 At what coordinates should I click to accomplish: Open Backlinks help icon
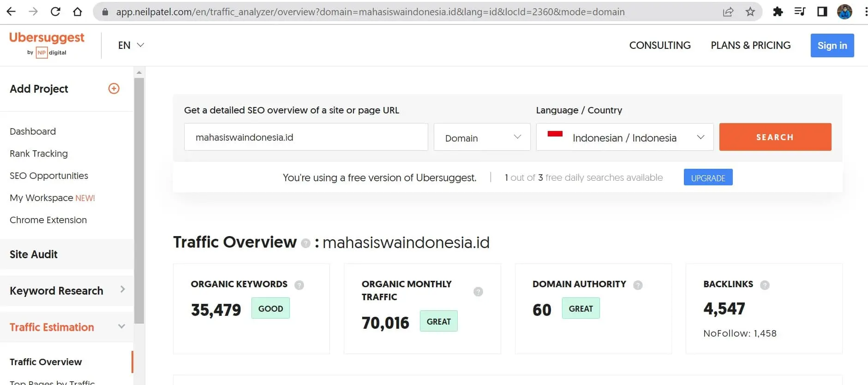point(765,285)
